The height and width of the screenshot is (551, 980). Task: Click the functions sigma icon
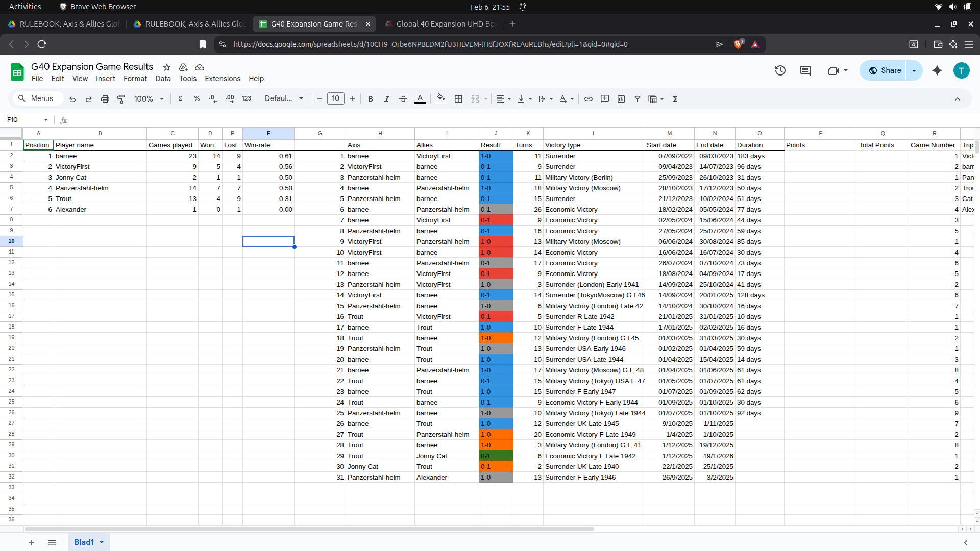[x=675, y=98]
